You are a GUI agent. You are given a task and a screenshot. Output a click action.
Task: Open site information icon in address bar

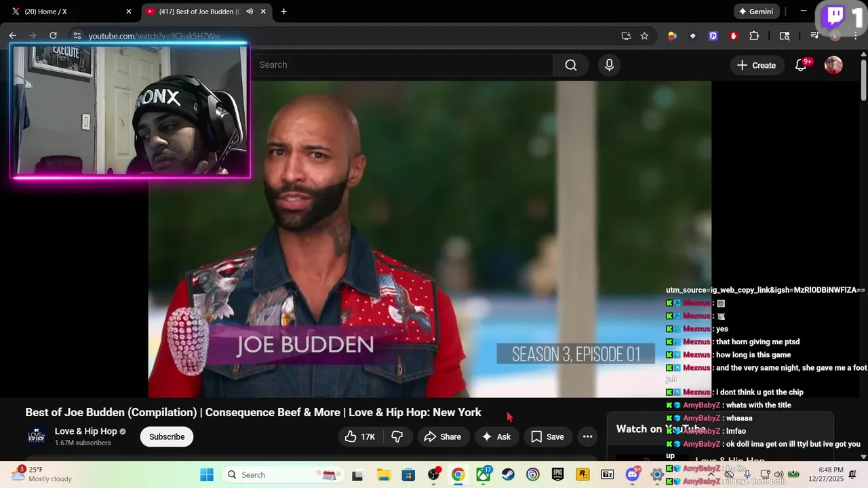click(77, 36)
